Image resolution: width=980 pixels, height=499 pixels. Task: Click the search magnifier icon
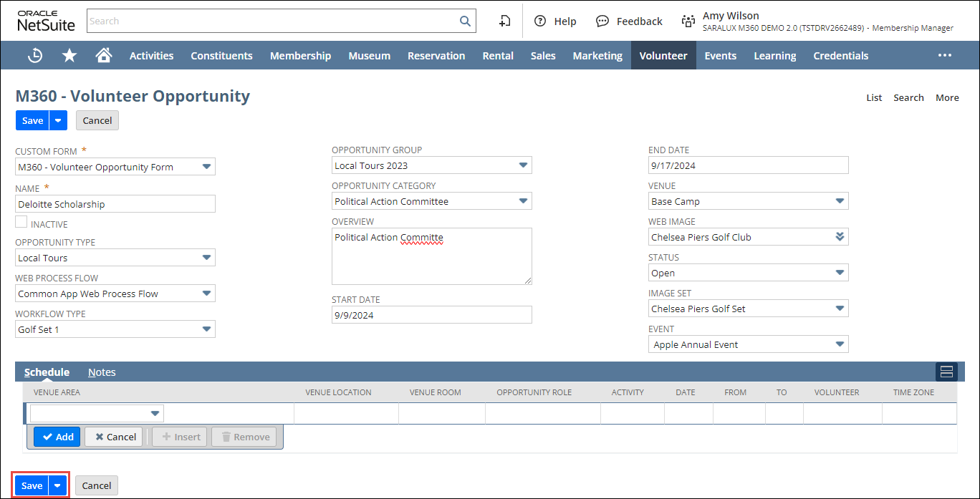pos(465,21)
